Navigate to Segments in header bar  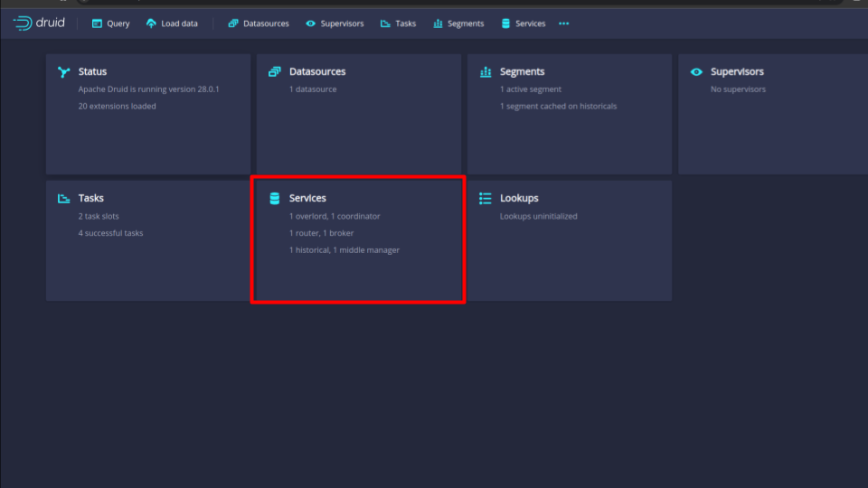click(x=458, y=23)
